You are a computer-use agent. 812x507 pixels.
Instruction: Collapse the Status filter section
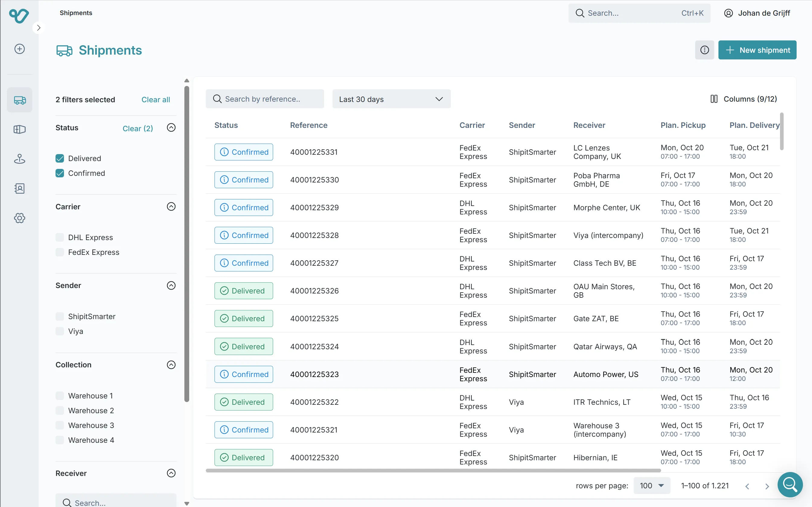[171, 128]
